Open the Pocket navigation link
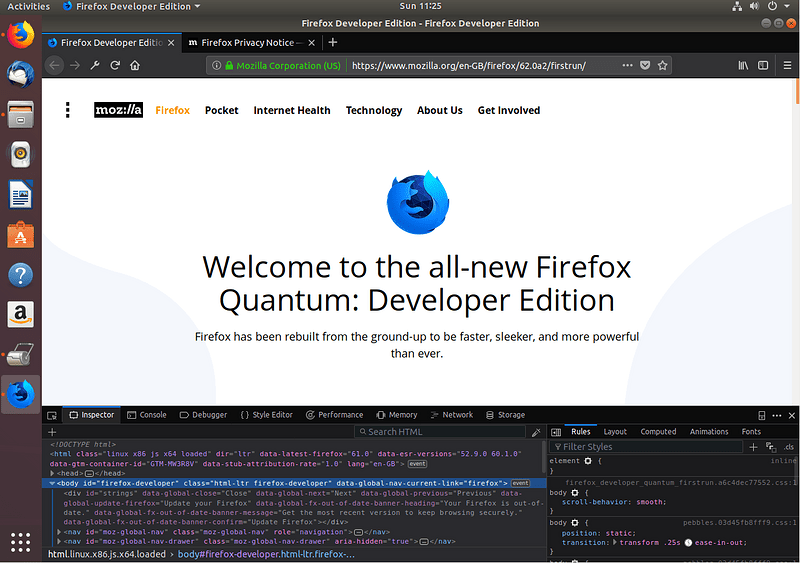The width and height of the screenshot is (800, 563). coord(221,110)
